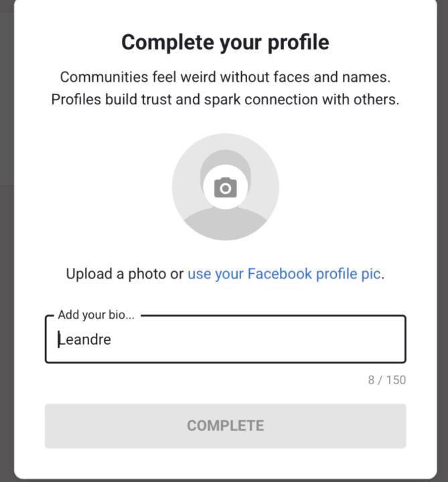
Task: Click the empty area right of 'Leandre' in bio field
Action: coord(268,339)
